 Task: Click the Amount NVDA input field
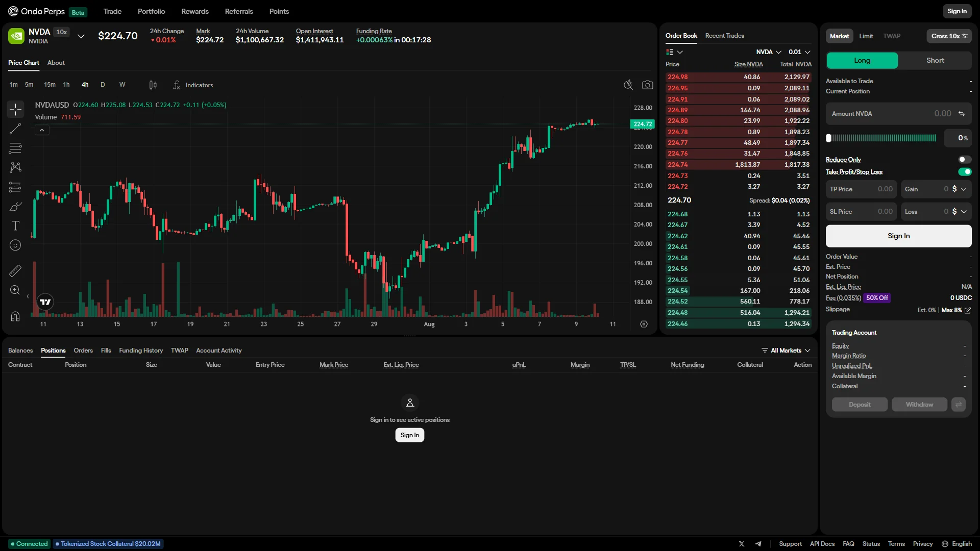click(898, 114)
